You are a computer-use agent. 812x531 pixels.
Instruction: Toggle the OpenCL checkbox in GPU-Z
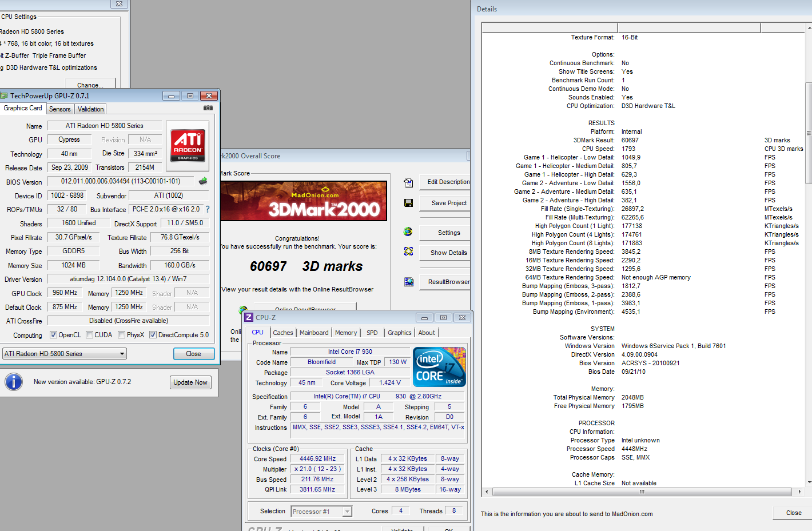tap(53, 335)
